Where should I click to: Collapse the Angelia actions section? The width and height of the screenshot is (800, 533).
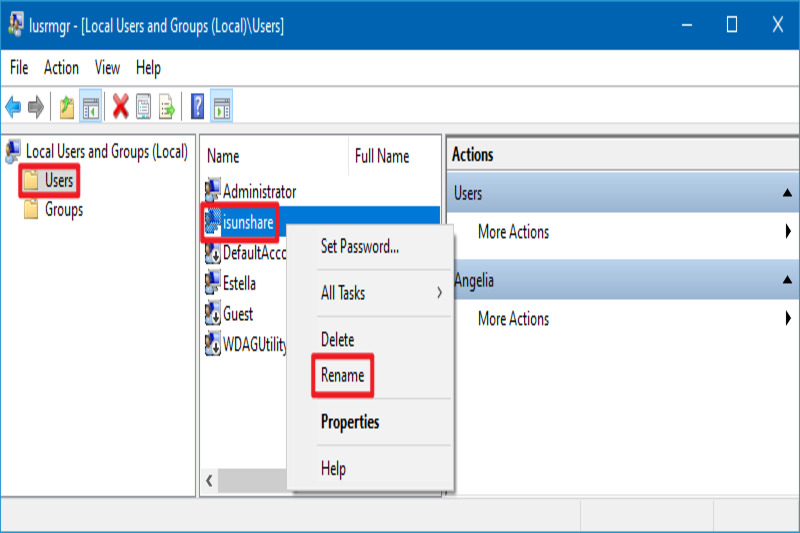pos(788,281)
